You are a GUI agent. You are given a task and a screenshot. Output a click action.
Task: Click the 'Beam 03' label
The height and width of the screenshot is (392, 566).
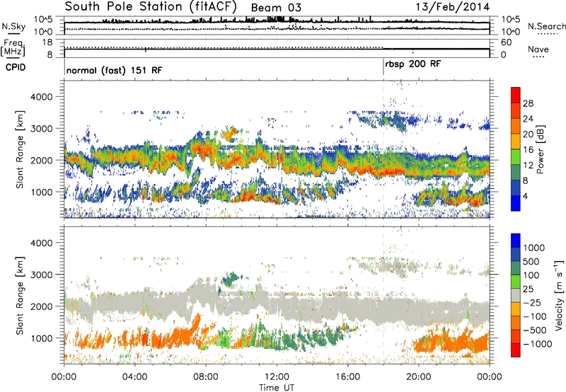pos(276,8)
